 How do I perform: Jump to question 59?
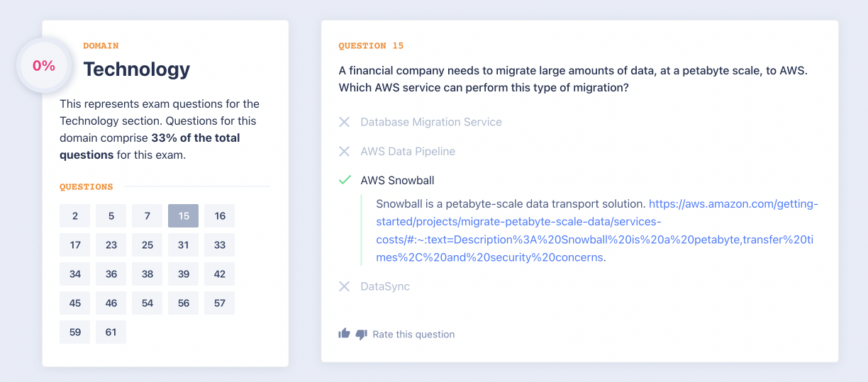[x=75, y=332]
